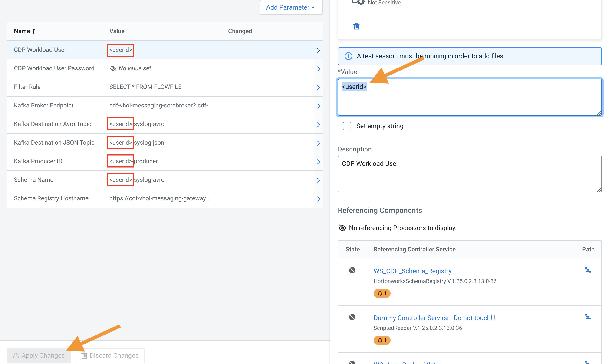Click the Description text area

click(x=469, y=174)
